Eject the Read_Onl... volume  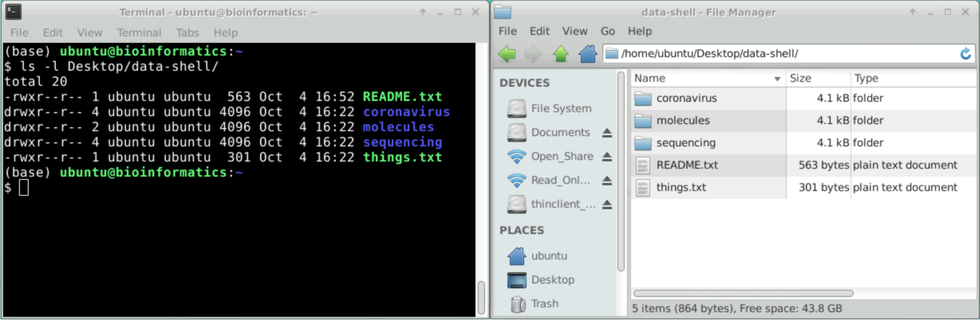607,181
